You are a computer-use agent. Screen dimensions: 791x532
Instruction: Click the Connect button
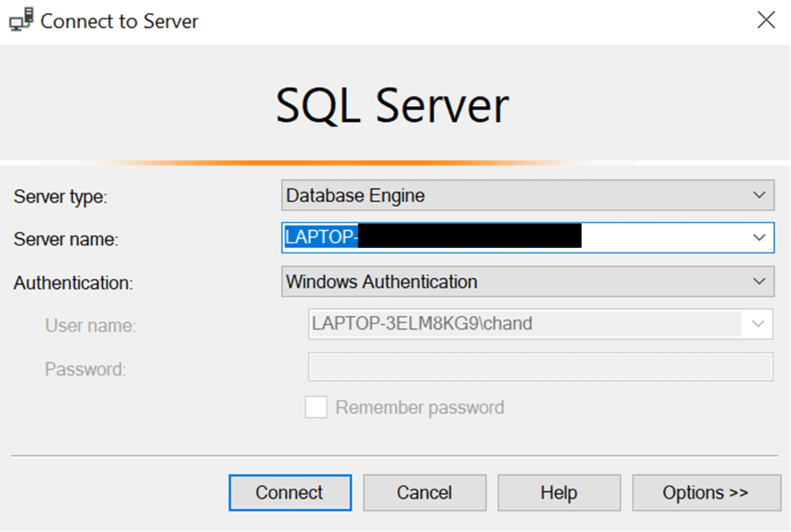pos(290,493)
